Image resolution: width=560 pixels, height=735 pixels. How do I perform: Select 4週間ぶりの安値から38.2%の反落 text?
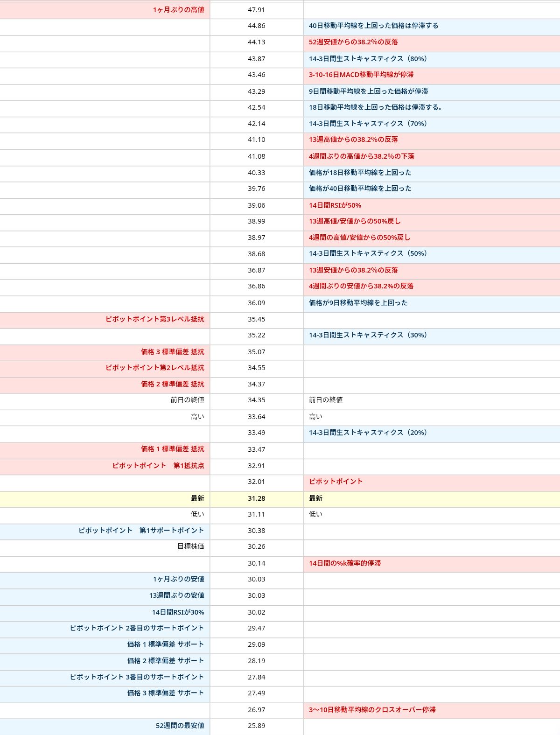click(361, 286)
